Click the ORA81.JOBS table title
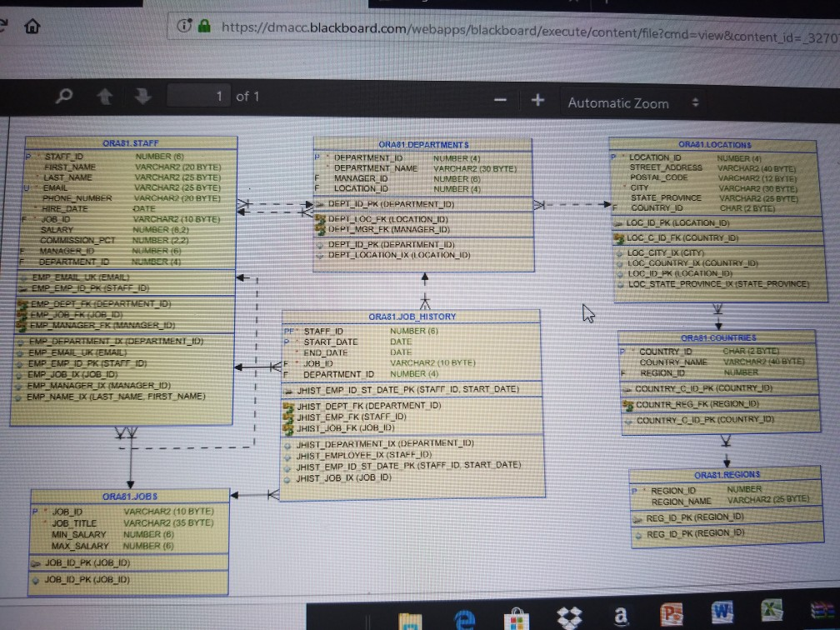 pyautogui.click(x=130, y=497)
